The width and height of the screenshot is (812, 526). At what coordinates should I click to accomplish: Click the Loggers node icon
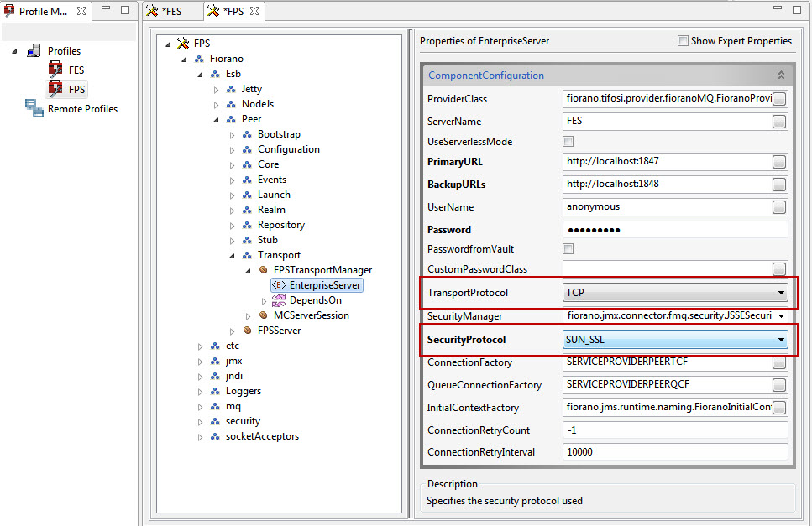coord(215,392)
